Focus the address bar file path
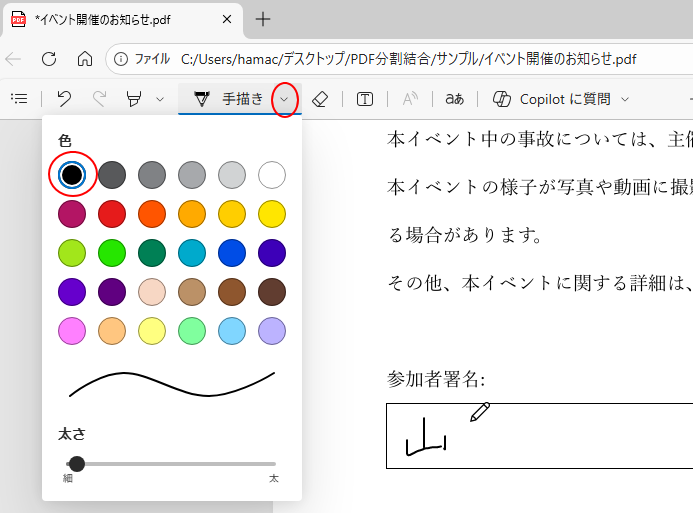The width and height of the screenshot is (693, 513). point(408,59)
